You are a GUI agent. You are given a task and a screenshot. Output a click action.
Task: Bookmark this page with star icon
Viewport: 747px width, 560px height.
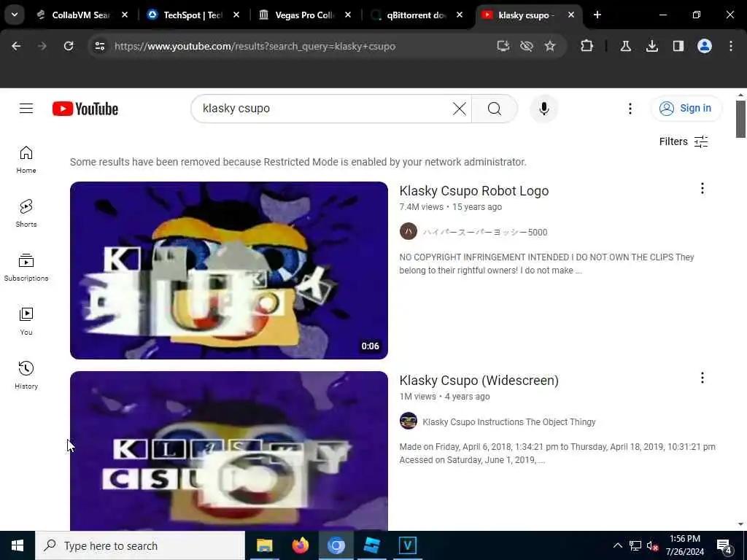550,46
